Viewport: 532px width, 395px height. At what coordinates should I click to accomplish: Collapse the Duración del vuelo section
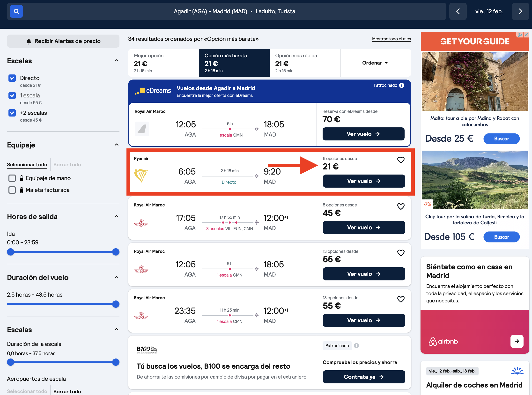tap(117, 277)
